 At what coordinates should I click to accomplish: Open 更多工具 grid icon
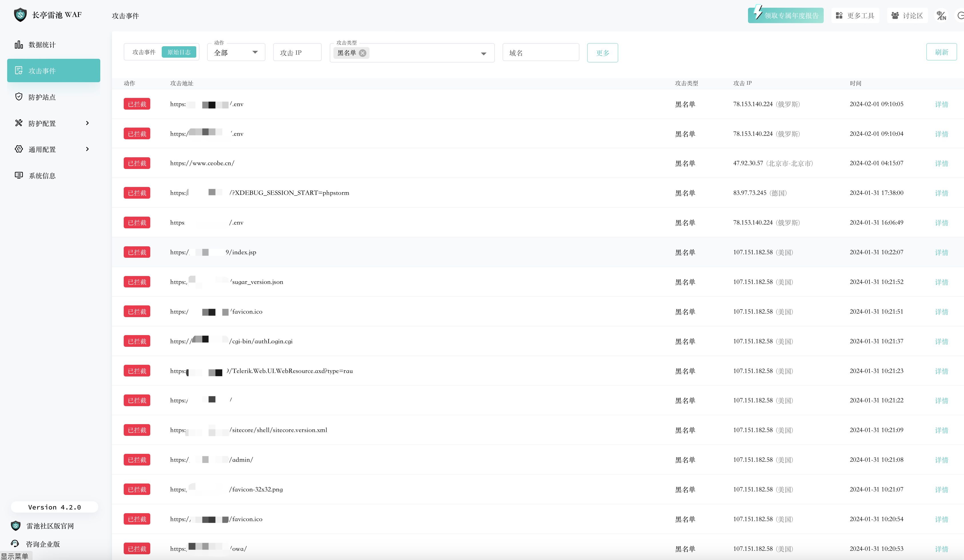pos(839,16)
